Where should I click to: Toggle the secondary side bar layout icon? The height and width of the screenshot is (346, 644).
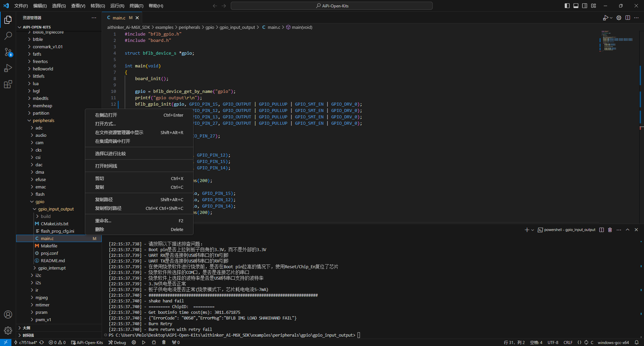click(585, 6)
